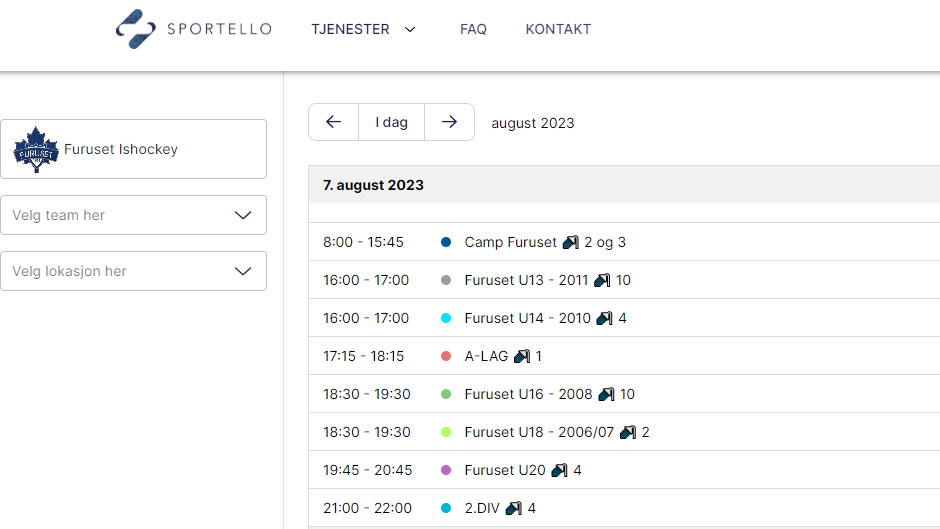Expand the TJENESTER menu

(363, 29)
